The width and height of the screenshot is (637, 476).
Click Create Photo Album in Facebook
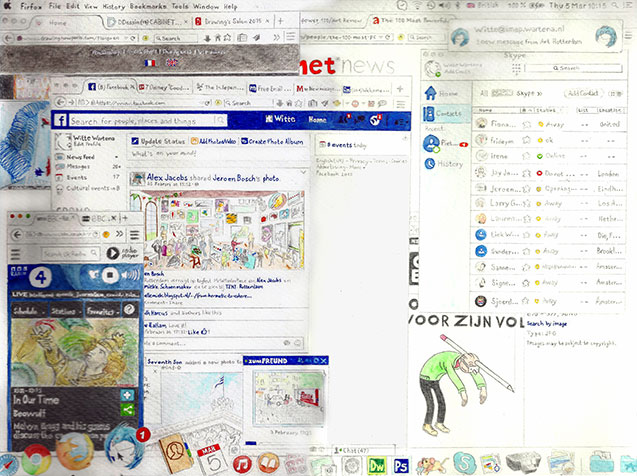(x=272, y=141)
